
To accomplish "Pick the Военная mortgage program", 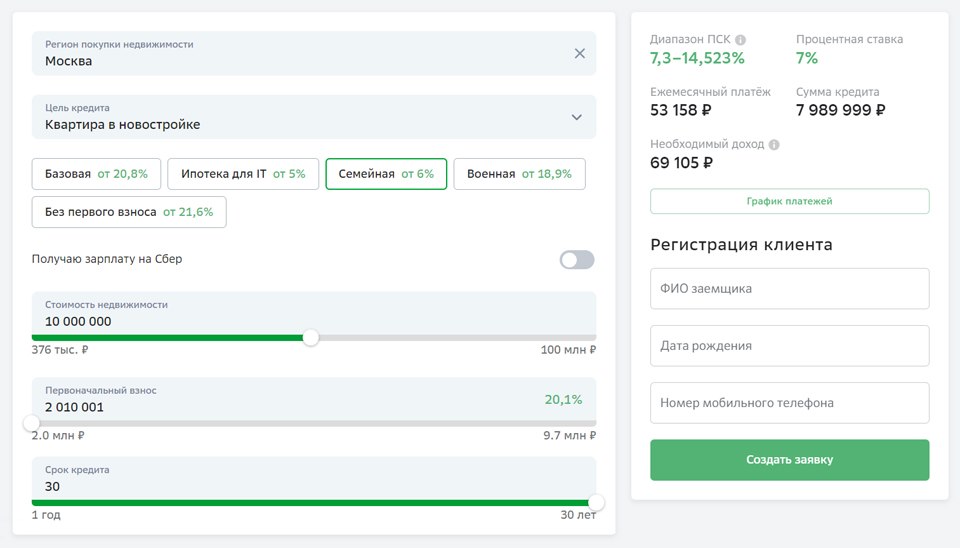I will coord(519,174).
